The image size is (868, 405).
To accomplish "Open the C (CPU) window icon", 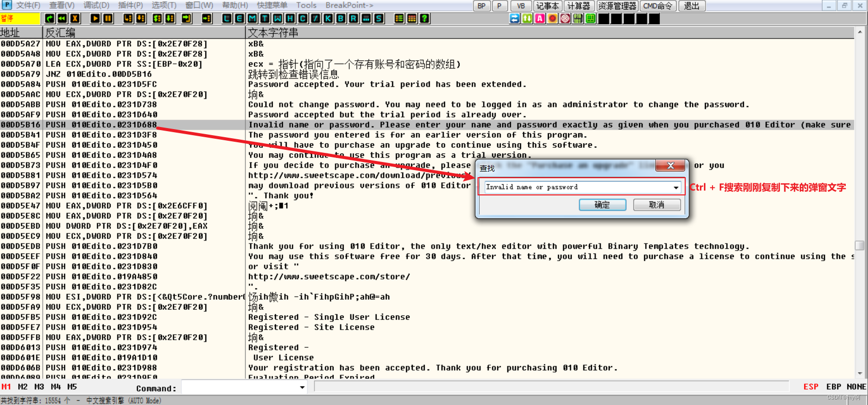I will pyautogui.click(x=303, y=19).
